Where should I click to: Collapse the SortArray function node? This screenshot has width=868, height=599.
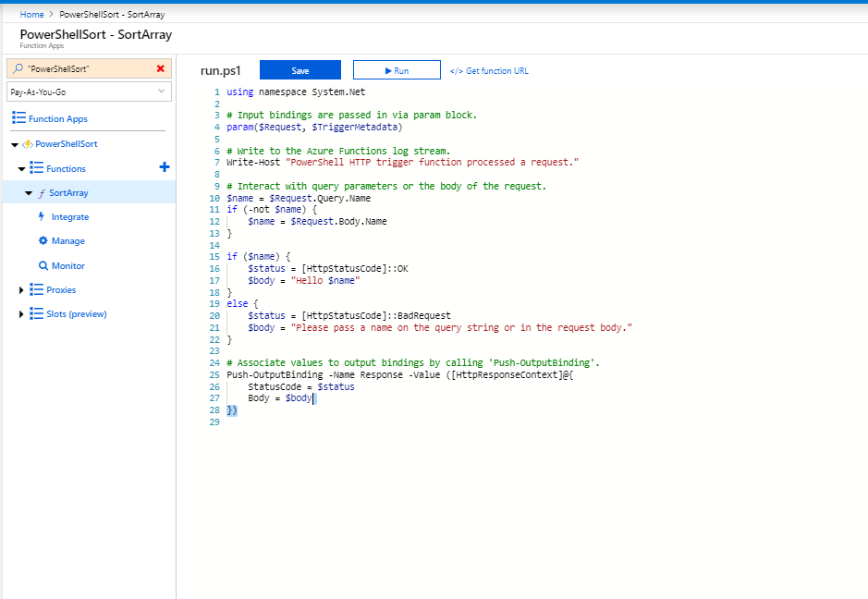(x=29, y=193)
